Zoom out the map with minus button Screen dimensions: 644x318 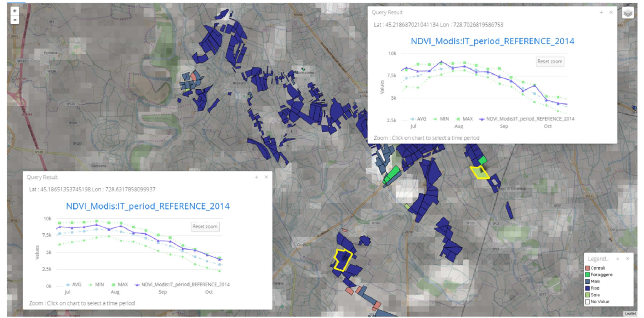click(15, 20)
